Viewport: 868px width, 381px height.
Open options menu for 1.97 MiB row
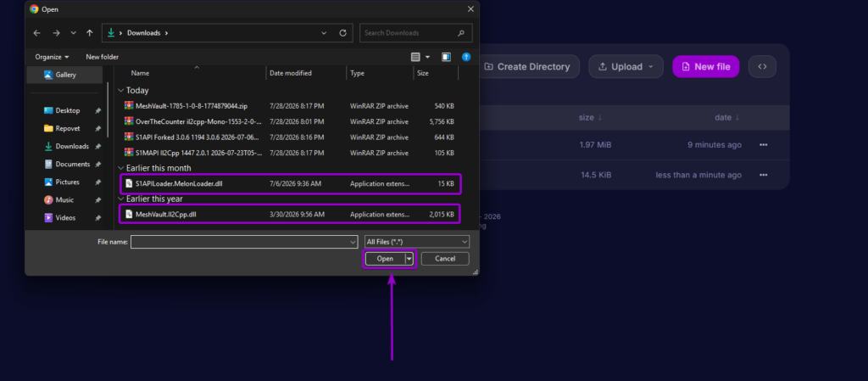pyautogui.click(x=764, y=145)
